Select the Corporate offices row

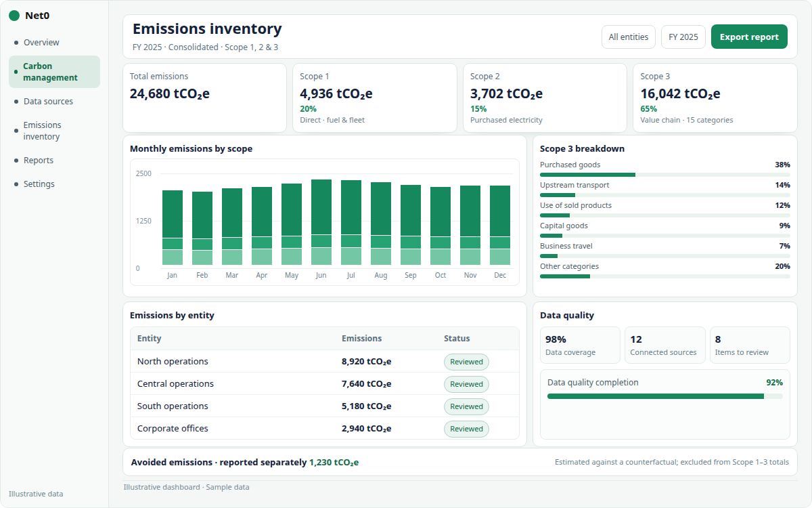point(325,428)
